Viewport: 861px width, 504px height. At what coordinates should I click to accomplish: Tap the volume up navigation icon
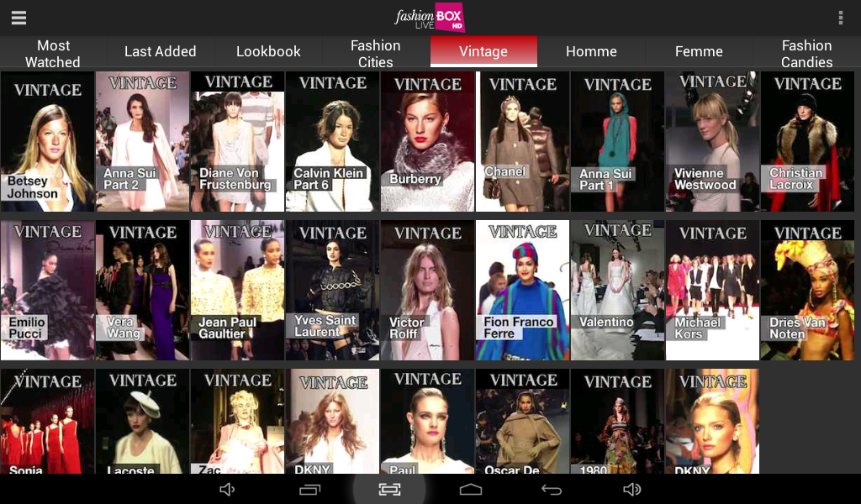632,489
